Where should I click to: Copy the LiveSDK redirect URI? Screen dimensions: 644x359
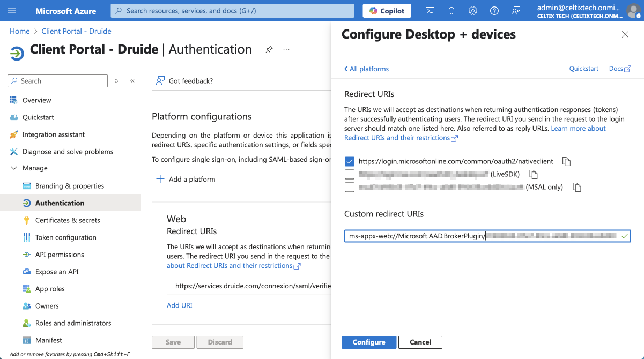533,174
